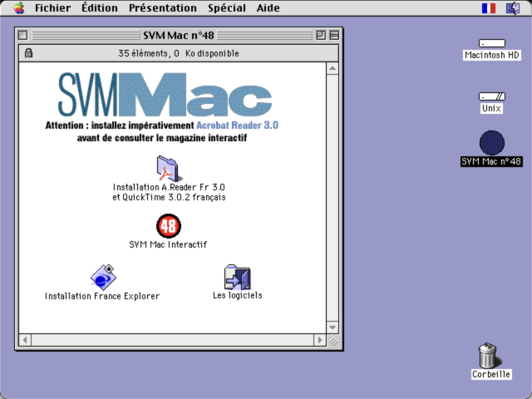
Task: Click the lock icon in window header
Action: click(28, 53)
